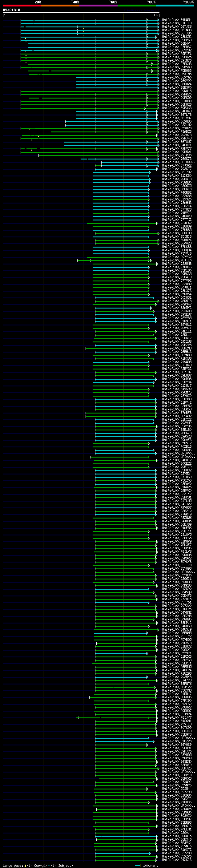Screen dimensions: 197x868
Task: Select hit label UniRef100_A5GNB0
Action: pos(177,182)
